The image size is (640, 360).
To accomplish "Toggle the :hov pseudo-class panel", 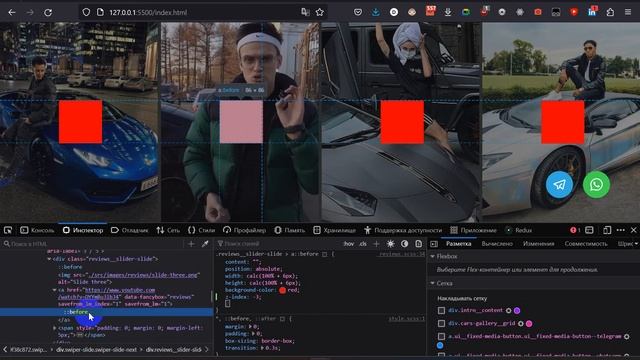I will click(x=349, y=244).
